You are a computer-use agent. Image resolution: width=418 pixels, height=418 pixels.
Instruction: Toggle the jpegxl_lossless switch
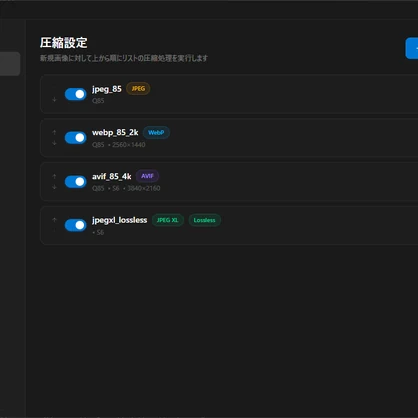[x=76, y=225]
